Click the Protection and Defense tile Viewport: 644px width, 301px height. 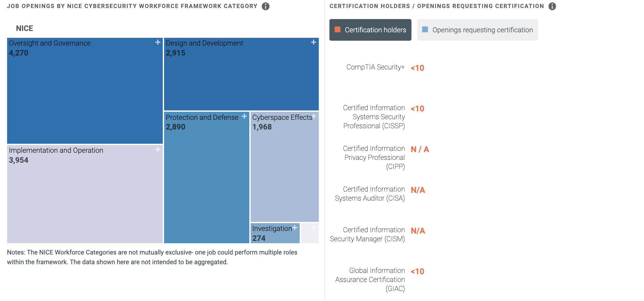tap(207, 178)
